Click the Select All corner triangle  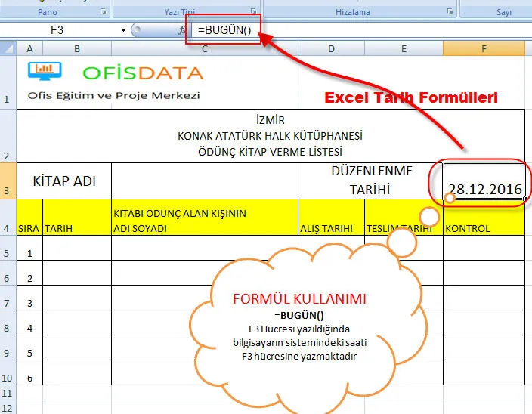tap(8, 48)
